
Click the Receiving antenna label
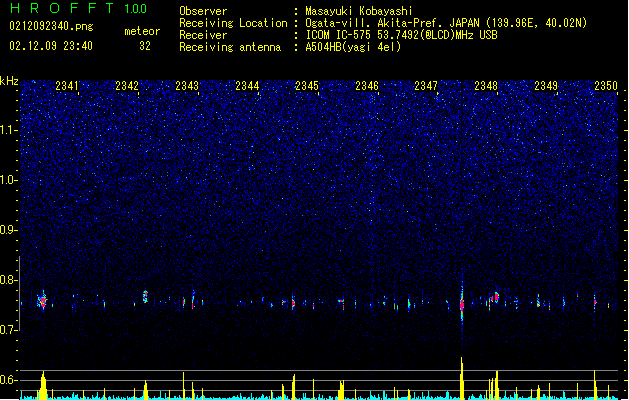pyautogui.click(x=230, y=47)
